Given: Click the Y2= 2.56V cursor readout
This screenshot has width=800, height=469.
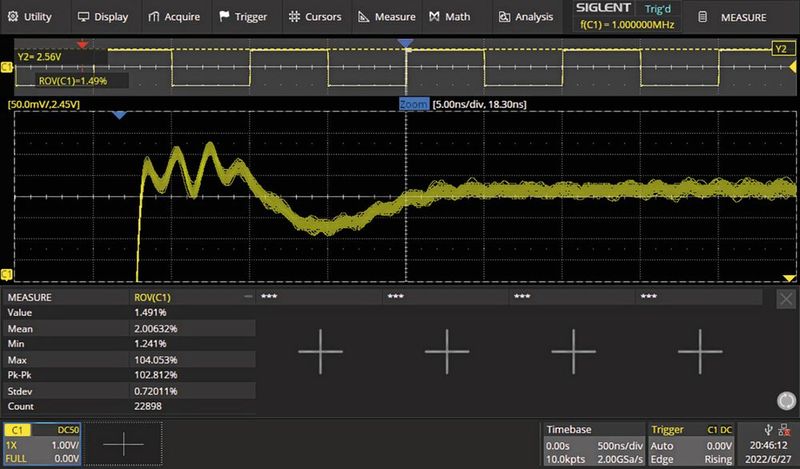Looking at the screenshot, I should tap(39, 57).
